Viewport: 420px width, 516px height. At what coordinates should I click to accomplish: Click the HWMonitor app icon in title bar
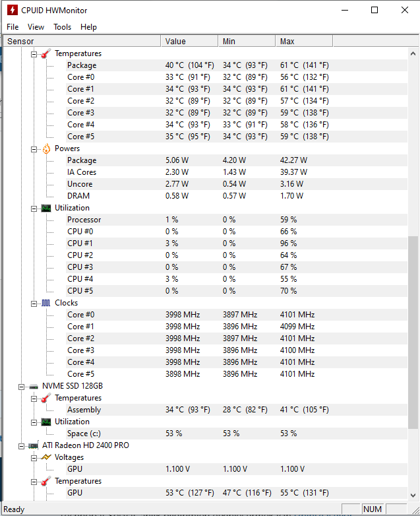(x=11, y=11)
